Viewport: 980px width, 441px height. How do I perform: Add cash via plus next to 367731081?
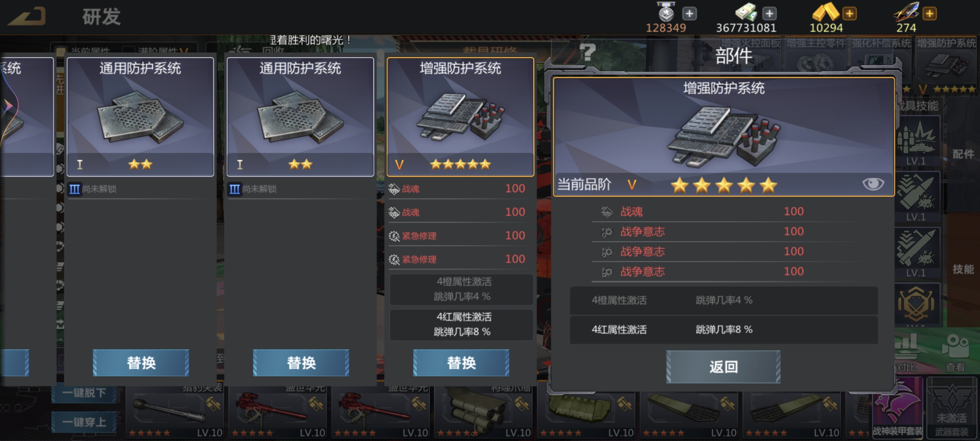click(x=769, y=14)
